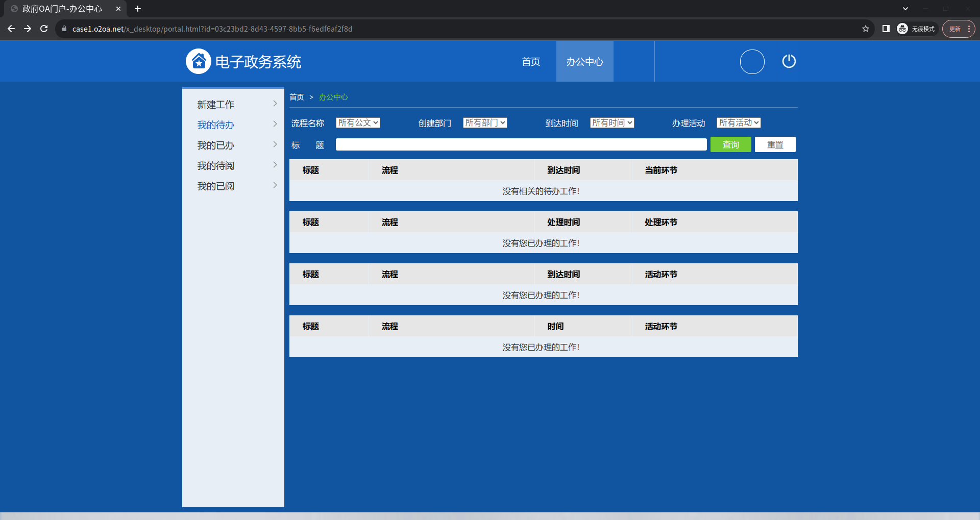Open 新建工作 in the sidebar
Image resolution: width=980 pixels, height=520 pixels.
(216, 105)
